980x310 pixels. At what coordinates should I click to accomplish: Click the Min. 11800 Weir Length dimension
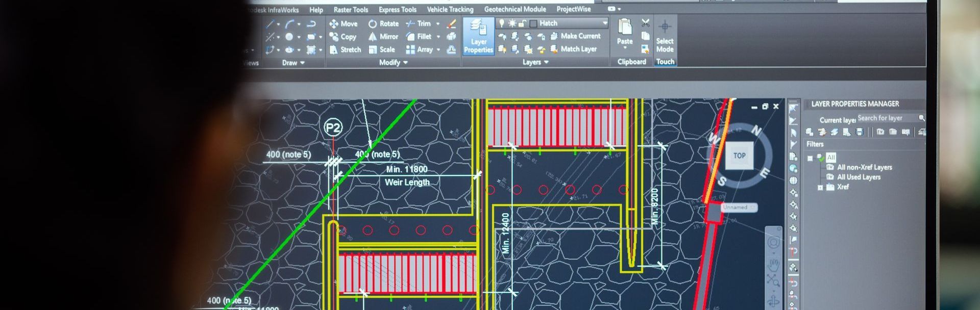[407, 175]
